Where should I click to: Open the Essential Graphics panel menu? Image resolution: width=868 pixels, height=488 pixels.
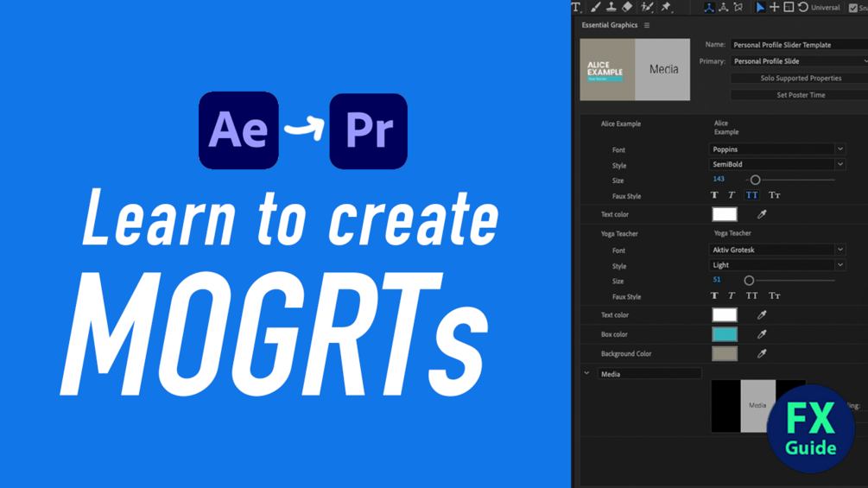647,25
